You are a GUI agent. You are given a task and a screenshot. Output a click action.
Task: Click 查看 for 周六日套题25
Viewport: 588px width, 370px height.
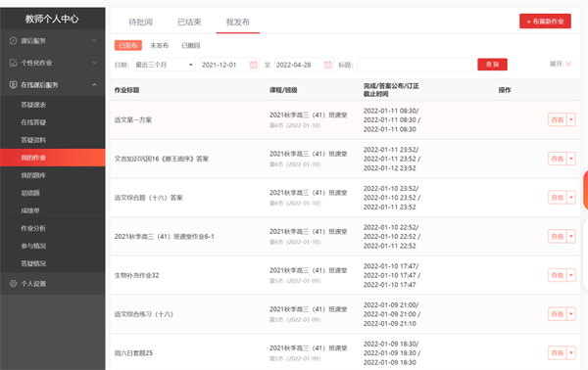558,352
